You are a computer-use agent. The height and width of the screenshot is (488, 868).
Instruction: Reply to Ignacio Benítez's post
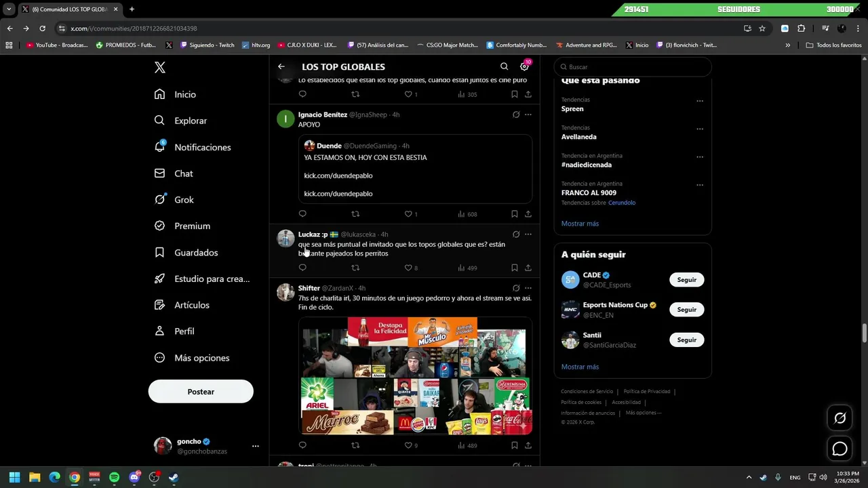tap(302, 214)
